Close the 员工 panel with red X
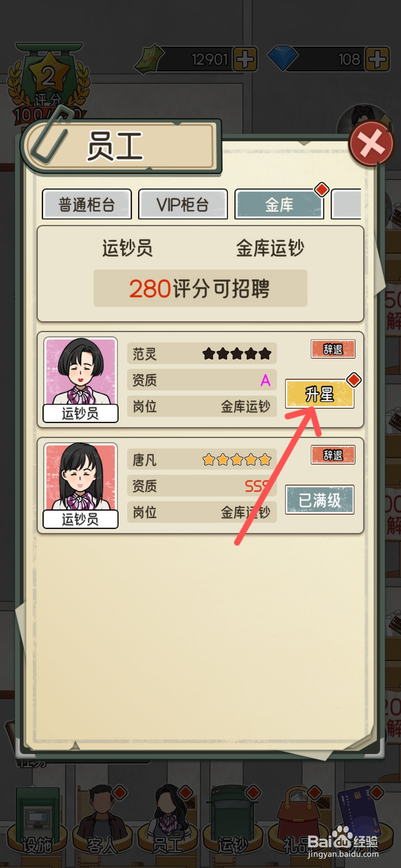The height and width of the screenshot is (868, 401). (371, 143)
